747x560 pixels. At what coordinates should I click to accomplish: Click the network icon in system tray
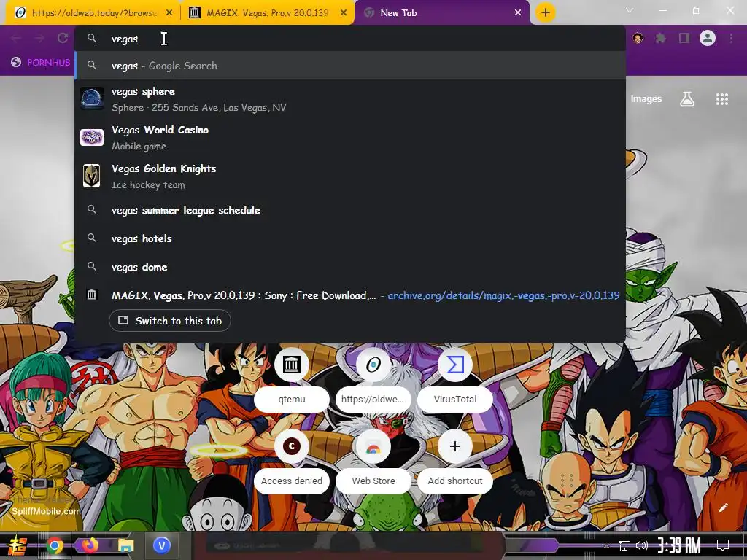tap(624, 545)
